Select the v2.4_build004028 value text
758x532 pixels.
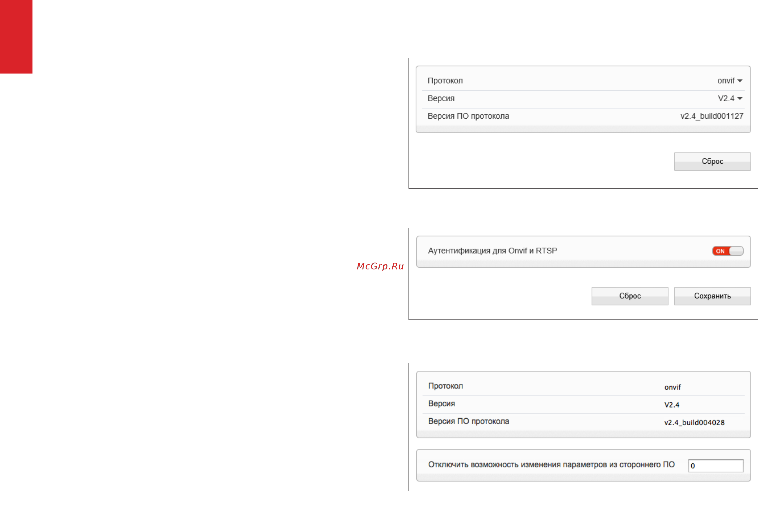coord(694,423)
